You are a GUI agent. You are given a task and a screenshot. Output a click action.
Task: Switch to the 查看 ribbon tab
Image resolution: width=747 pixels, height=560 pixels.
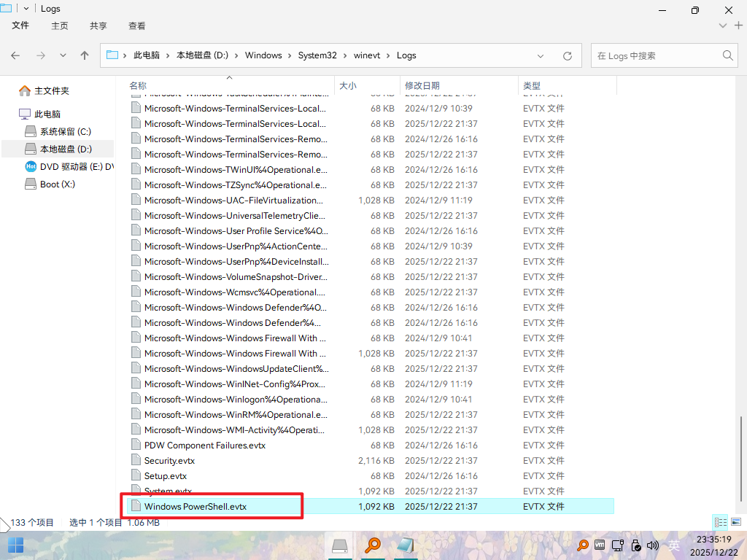(136, 26)
